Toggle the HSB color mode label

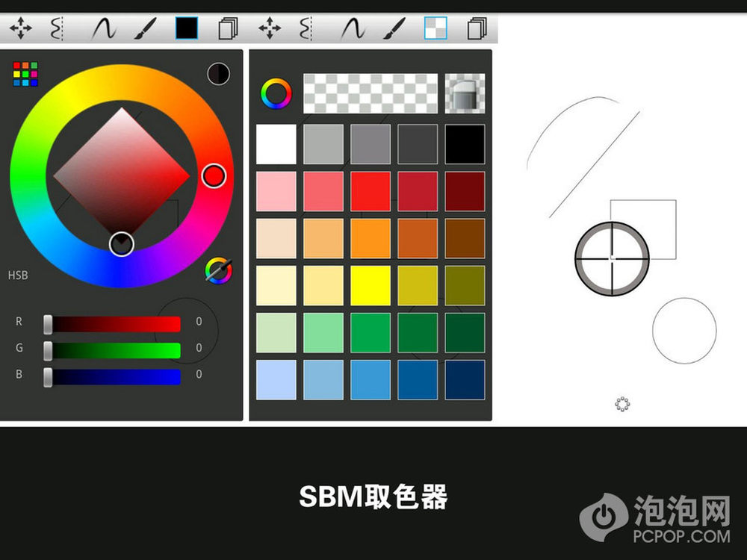(18, 276)
